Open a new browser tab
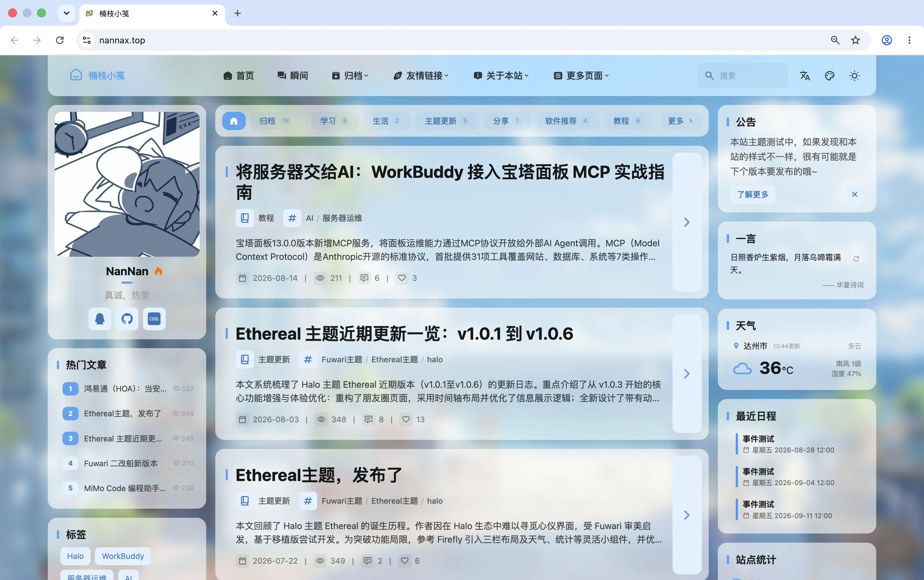The image size is (924, 580). click(x=238, y=14)
